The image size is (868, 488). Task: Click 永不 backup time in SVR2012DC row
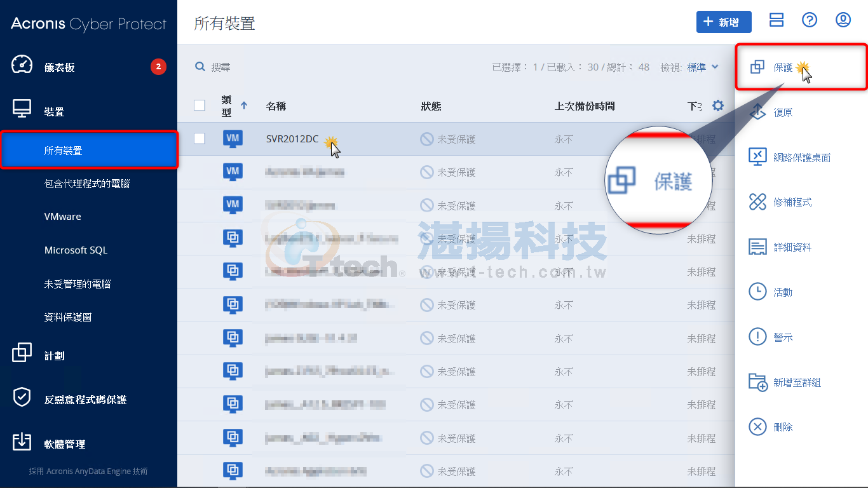564,139
